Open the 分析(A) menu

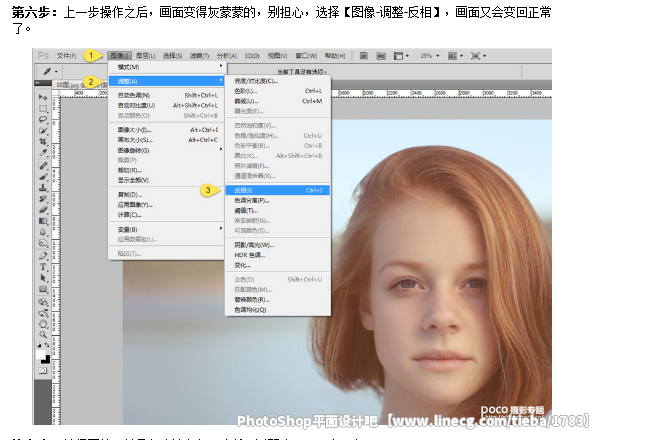pyautogui.click(x=227, y=56)
